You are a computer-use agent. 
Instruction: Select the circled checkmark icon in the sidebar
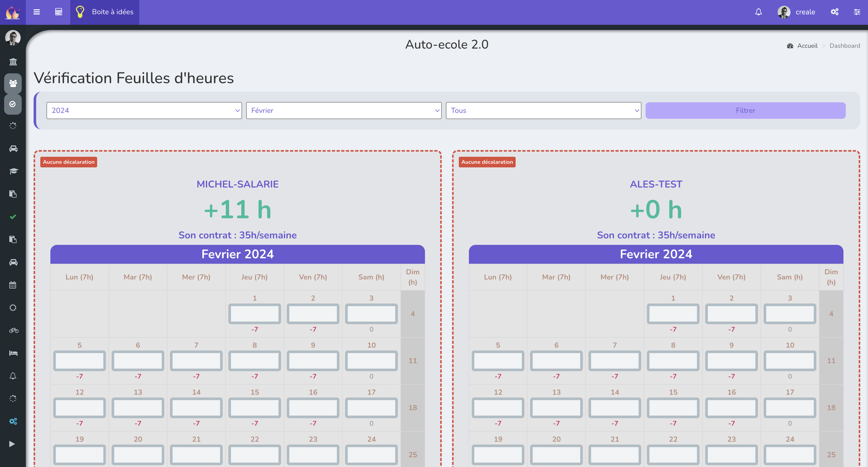[x=13, y=104]
